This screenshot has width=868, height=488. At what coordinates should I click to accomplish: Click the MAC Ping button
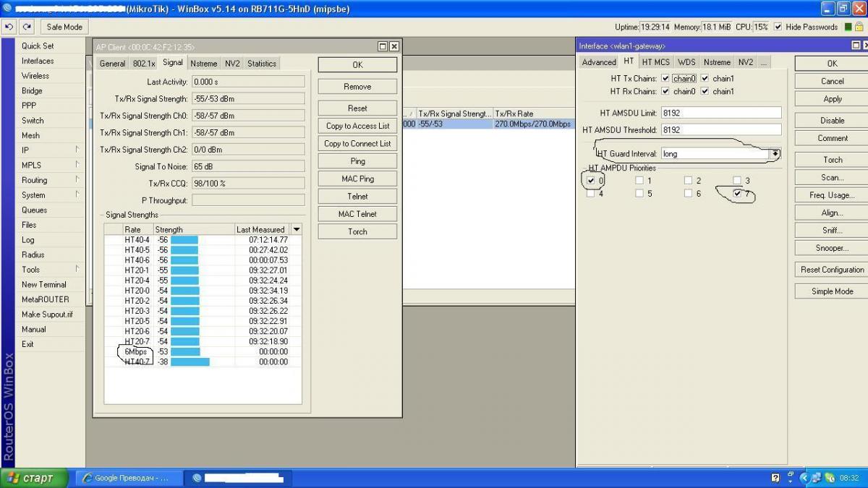[x=357, y=179]
